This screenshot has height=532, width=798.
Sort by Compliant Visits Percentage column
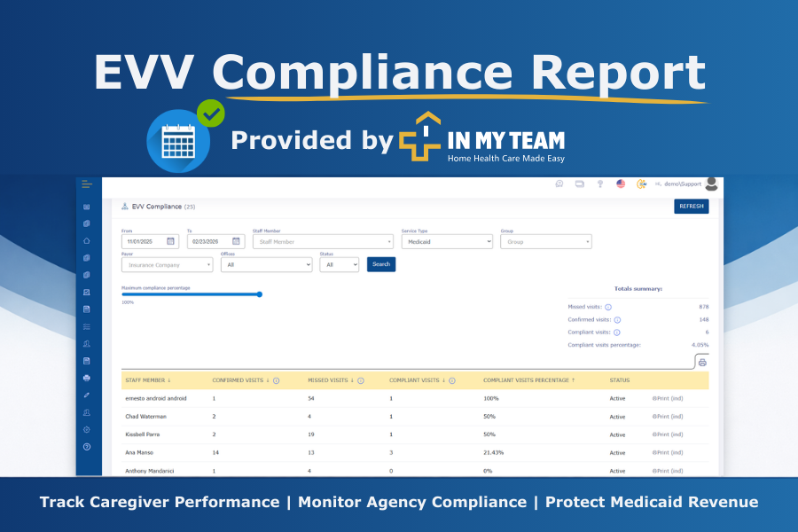(x=528, y=380)
